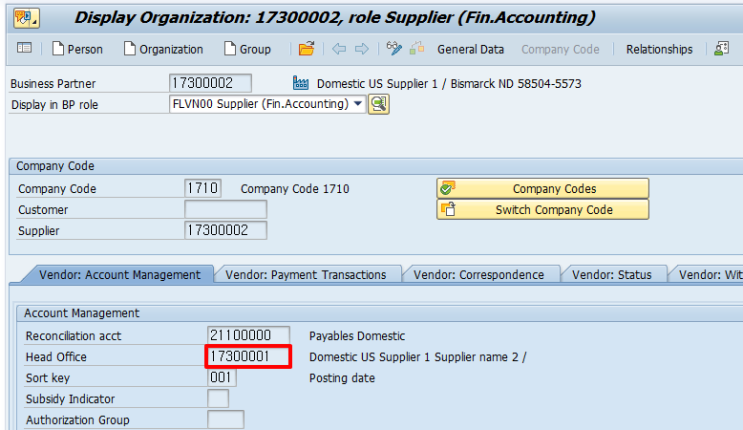Click Head Office field 17300001
Screen dimensions: 743x430
pyautogui.click(x=248, y=357)
